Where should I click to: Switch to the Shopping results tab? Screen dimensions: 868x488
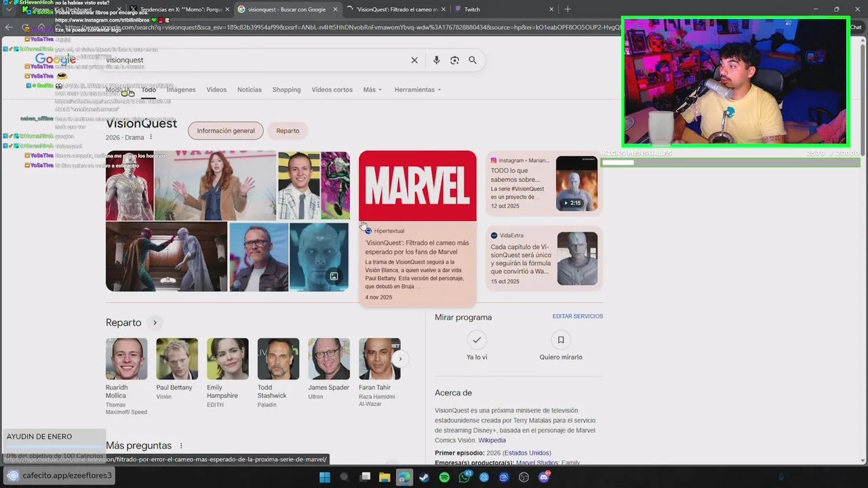click(x=286, y=89)
